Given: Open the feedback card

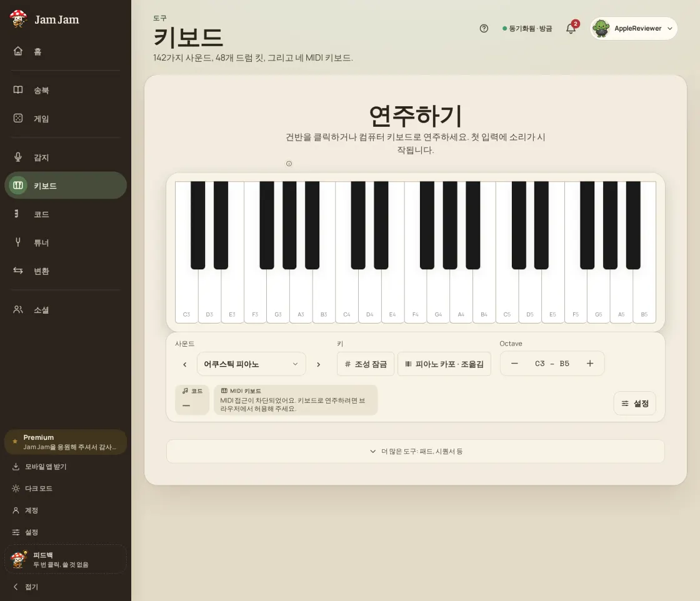Looking at the screenshot, I should pos(66,559).
